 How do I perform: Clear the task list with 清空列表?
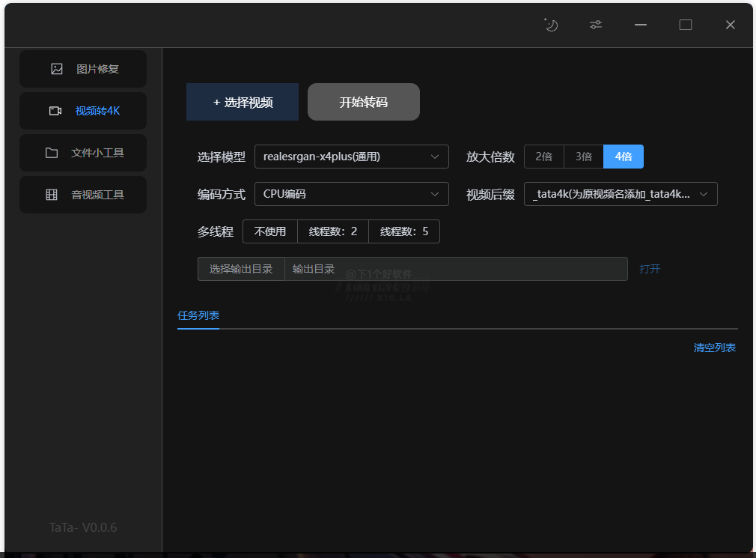[x=713, y=348]
